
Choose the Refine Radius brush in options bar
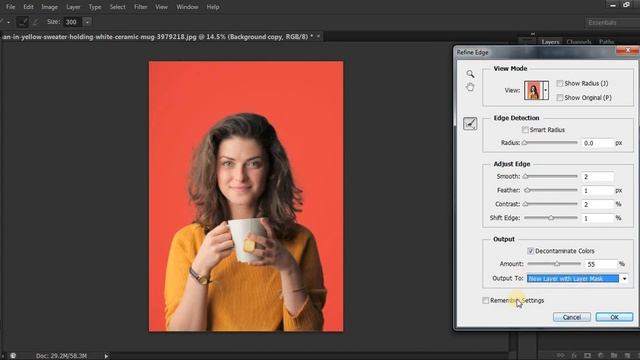point(22,22)
